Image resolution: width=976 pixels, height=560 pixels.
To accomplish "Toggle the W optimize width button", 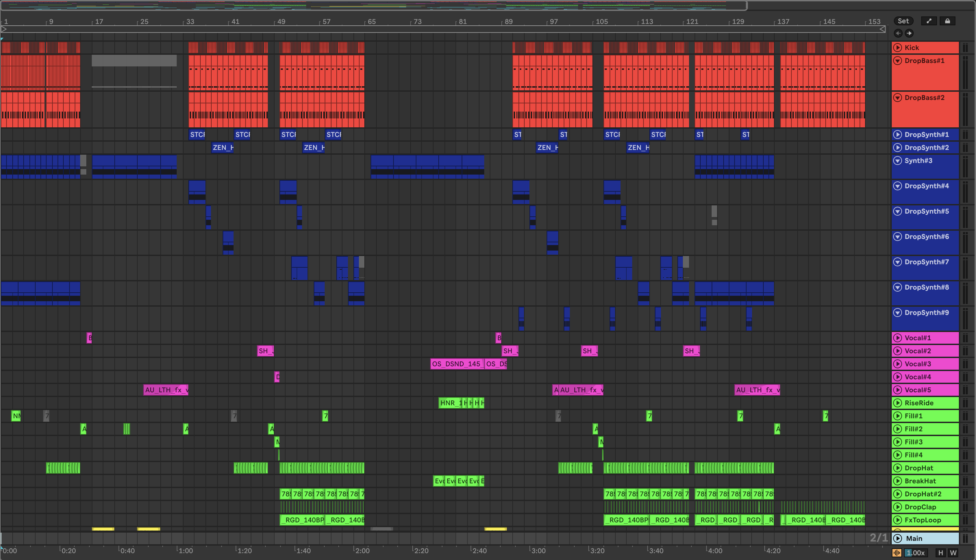I will click(x=953, y=553).
